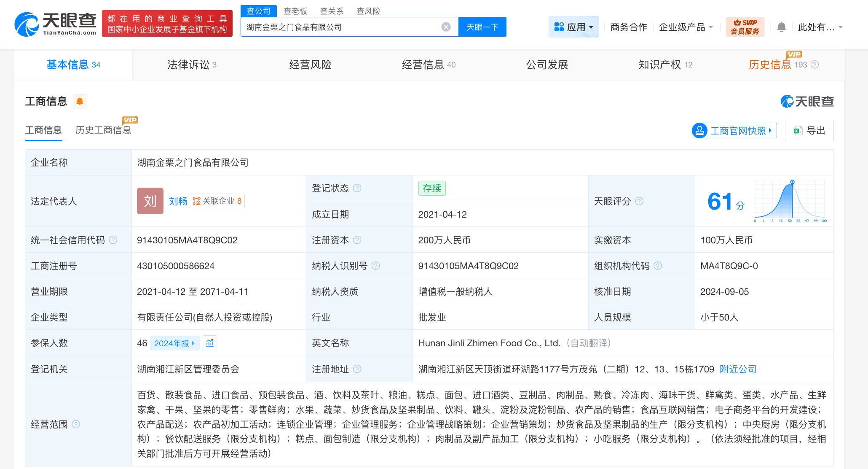Open the insured-count chart icon
Image resolution: width=868 pixels, height=469 pixels.
[210, 343]
